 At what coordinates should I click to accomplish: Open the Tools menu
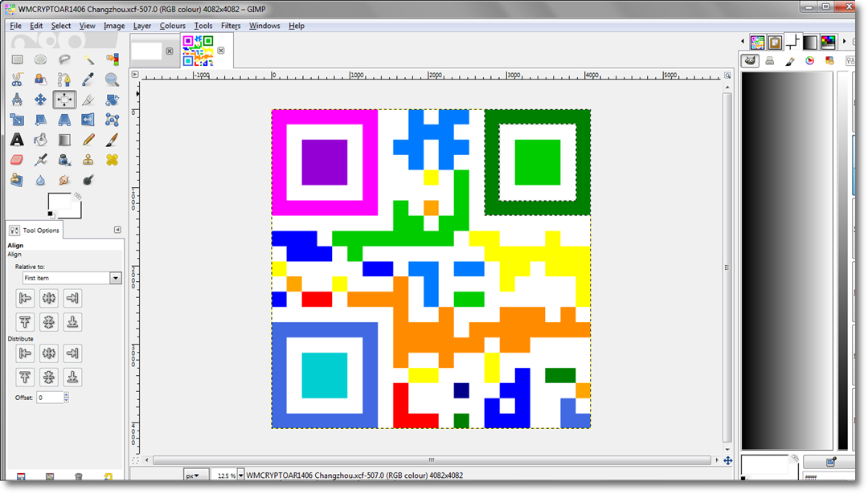tap(203, 26)
